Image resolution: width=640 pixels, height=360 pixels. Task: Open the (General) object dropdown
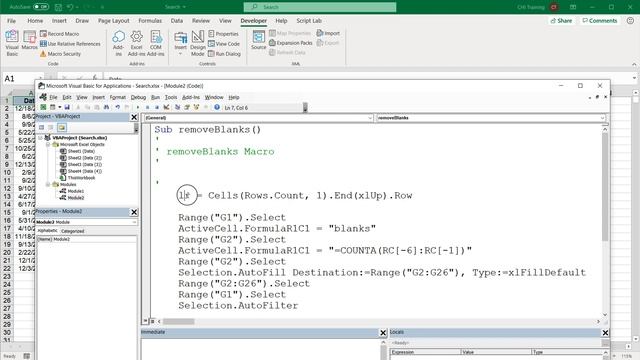pyautogui.click(x=370, y=118)
